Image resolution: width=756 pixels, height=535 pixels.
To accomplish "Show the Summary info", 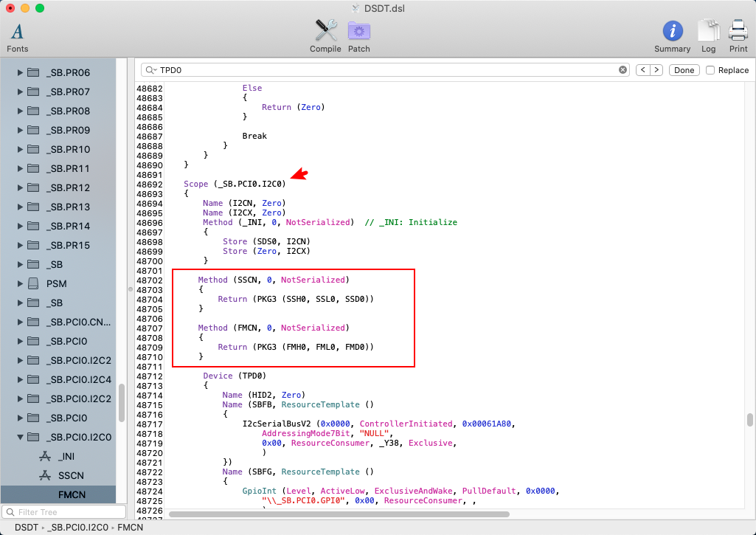I will tap(672, 35).
